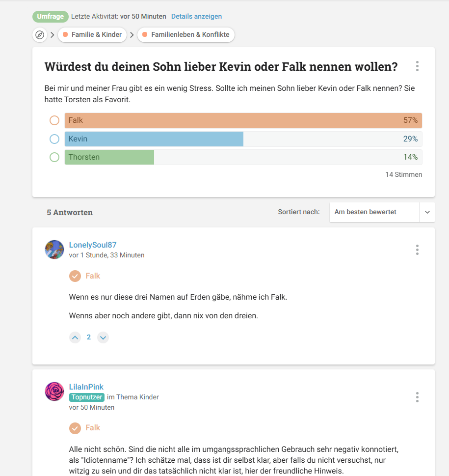Screen dimensions: 449x476
Task: Expand details via 'Details anzeigen'
Action: 196,16
